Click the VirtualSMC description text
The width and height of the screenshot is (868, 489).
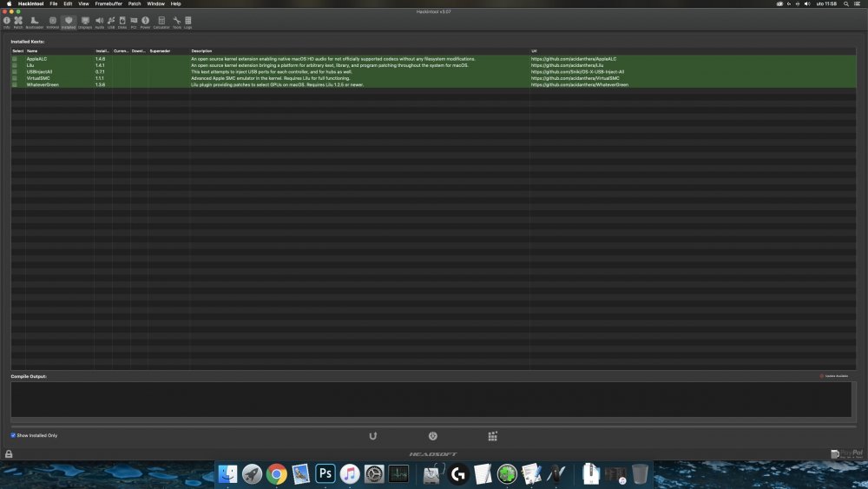click(x=270, y=78)
